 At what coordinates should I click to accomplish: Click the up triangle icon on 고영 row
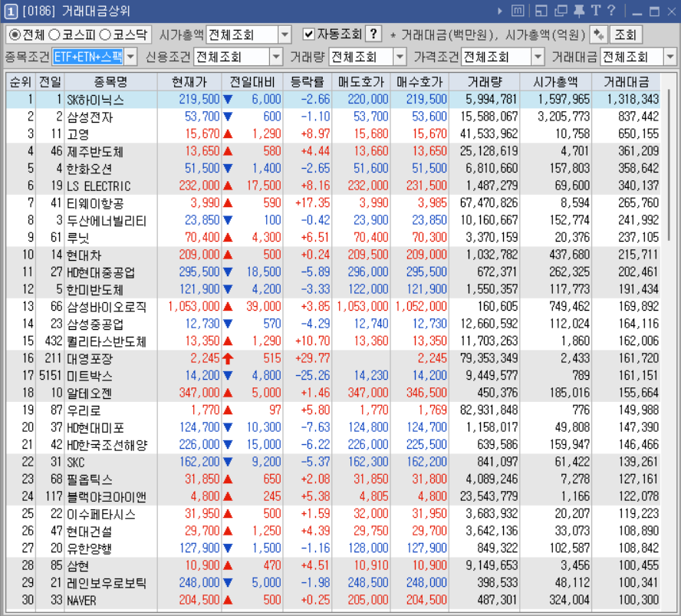pyautogui.click(x=228, y=133)
